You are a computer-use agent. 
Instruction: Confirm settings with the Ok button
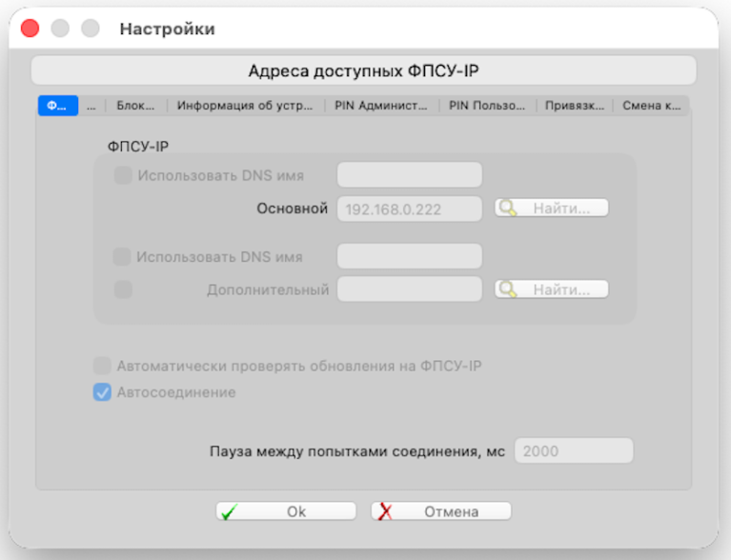point(286,511)
